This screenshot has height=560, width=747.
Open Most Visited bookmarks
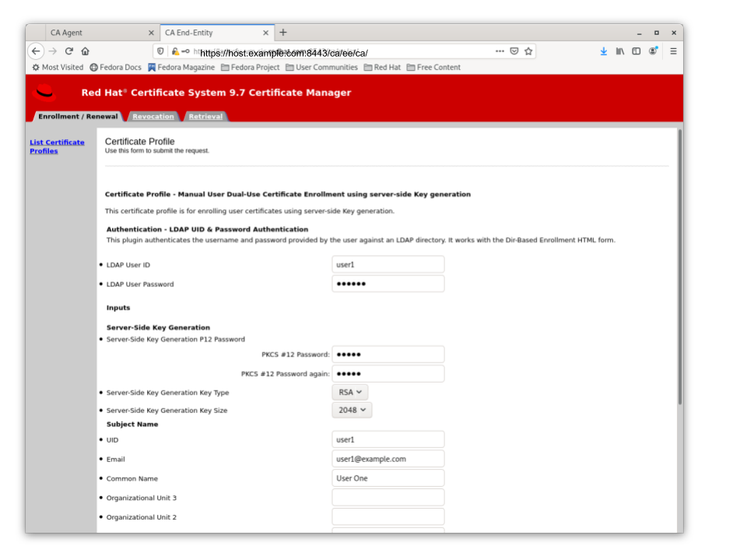pos(58,67)
